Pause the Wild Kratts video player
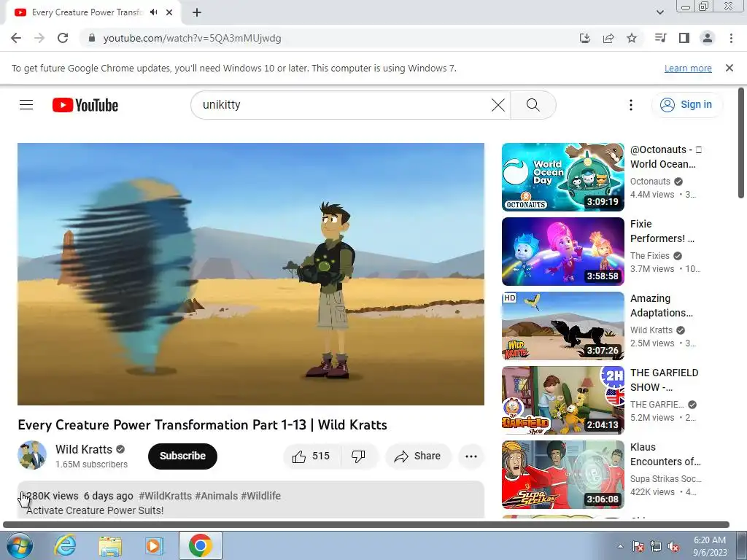Image resolution: width=747 pixels, height=560 pixels. 251,274
